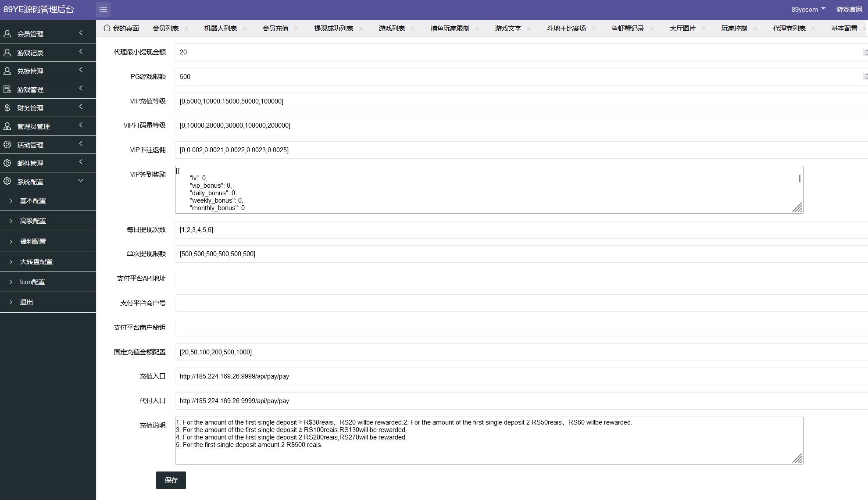Open Icon配置 in the sidebar
The height and width of the screenshot is (500, 868).
point(48,282)
